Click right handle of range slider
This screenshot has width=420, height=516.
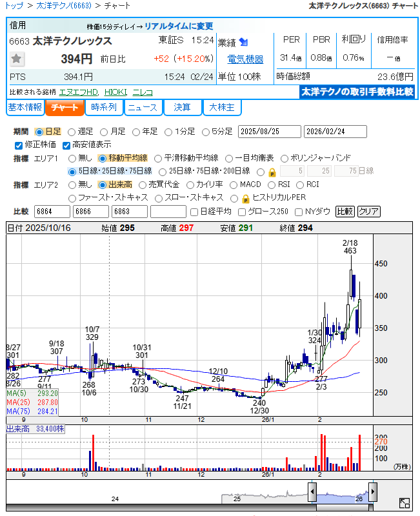pos(373,492)
